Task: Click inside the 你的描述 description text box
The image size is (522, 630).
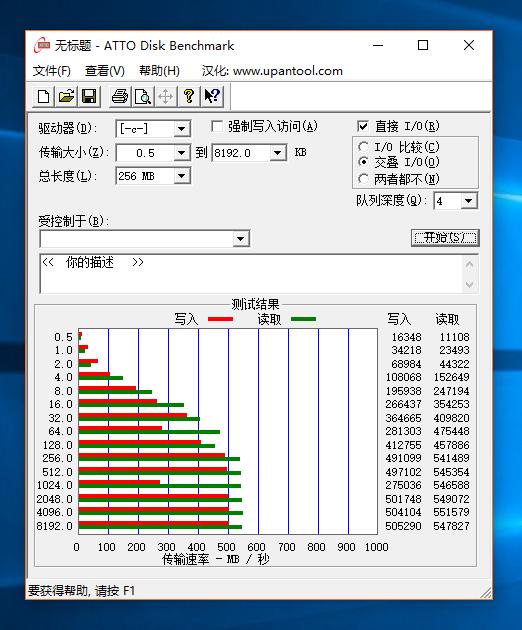Action: (251, 274)
